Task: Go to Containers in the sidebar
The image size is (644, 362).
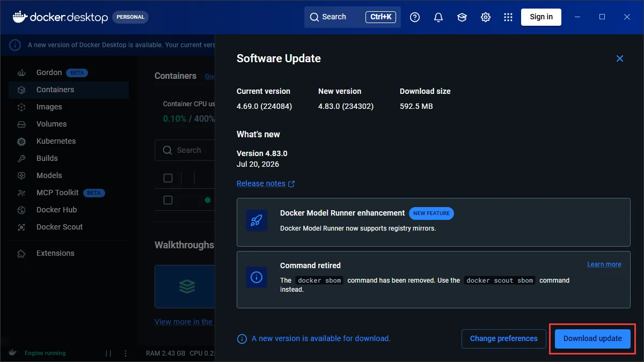Action: [69, 90]
